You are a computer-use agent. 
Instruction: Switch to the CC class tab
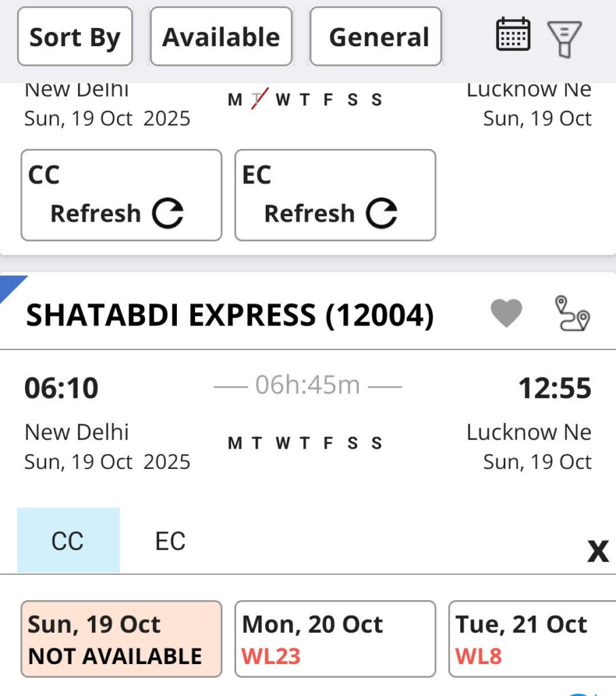[x=68, y=541]
